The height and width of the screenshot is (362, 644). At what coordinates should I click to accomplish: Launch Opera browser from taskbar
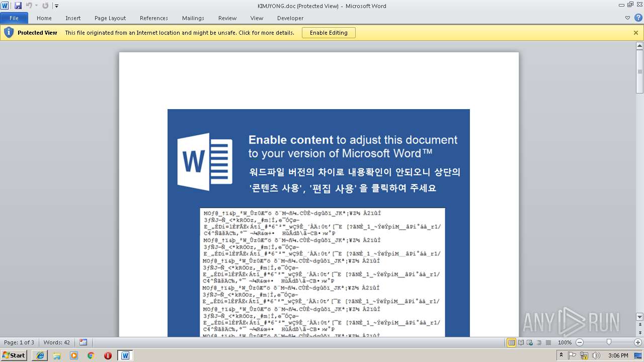coord(108,355)
